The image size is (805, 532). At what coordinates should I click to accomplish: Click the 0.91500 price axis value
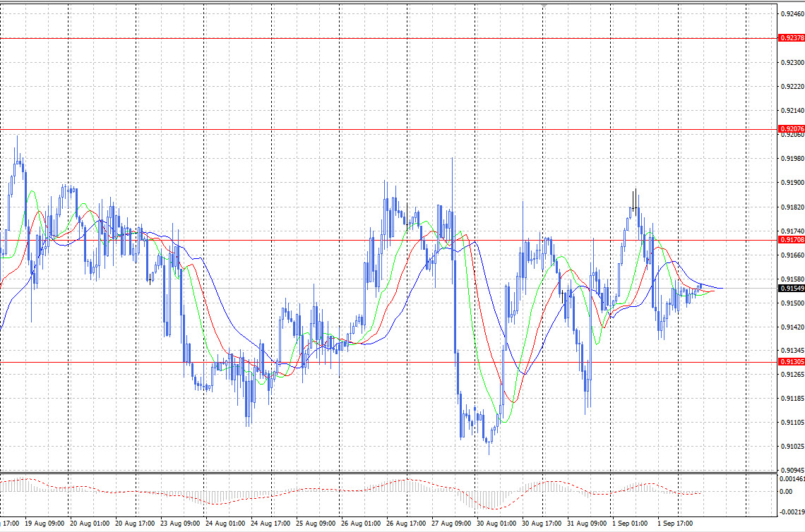coord(792,303)
